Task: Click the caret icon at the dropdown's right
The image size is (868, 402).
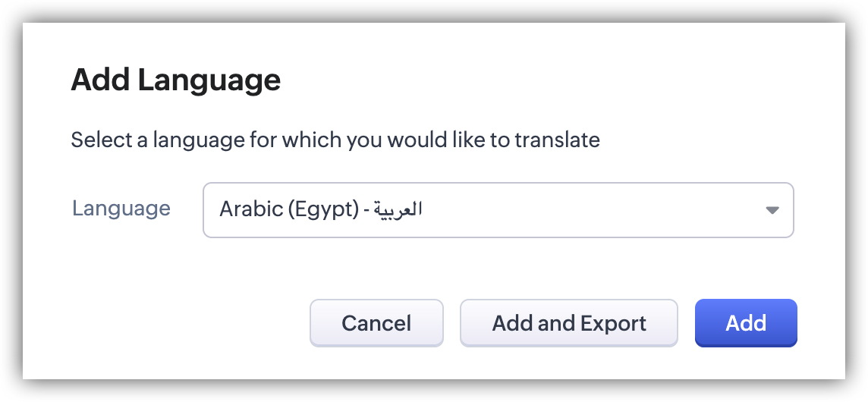Action: click(772, 210)
